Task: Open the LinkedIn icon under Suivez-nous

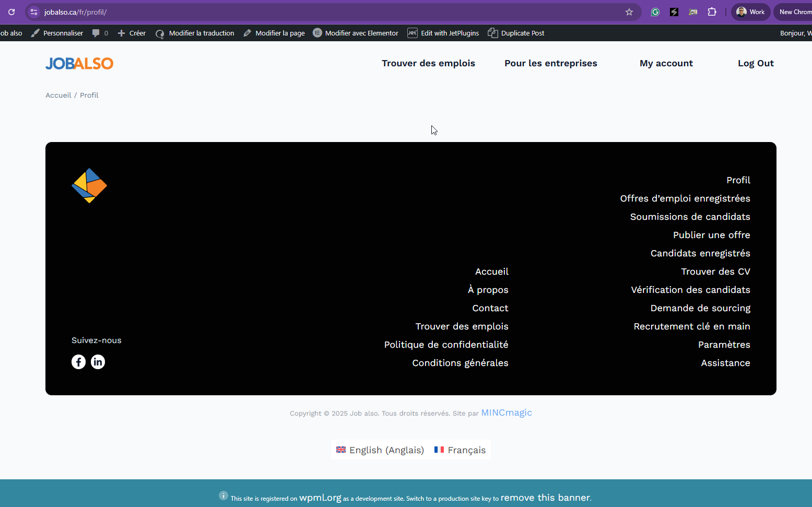Action: 98,362
